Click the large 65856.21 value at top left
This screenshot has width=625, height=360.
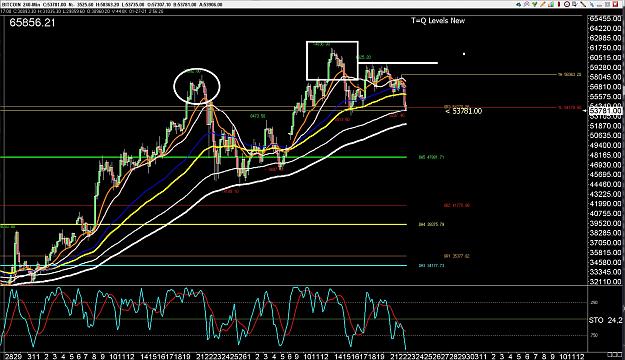point(32,23)
